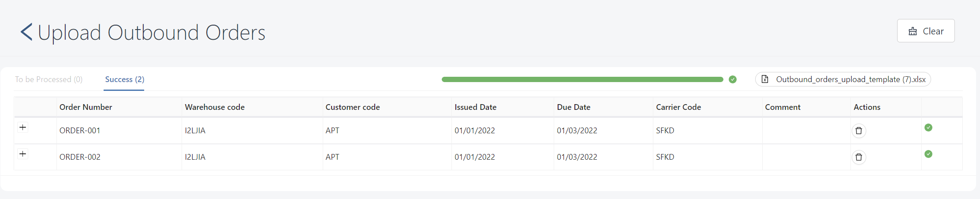
Task: Click the Carrier Code column header
Action: tap(678, 107)
